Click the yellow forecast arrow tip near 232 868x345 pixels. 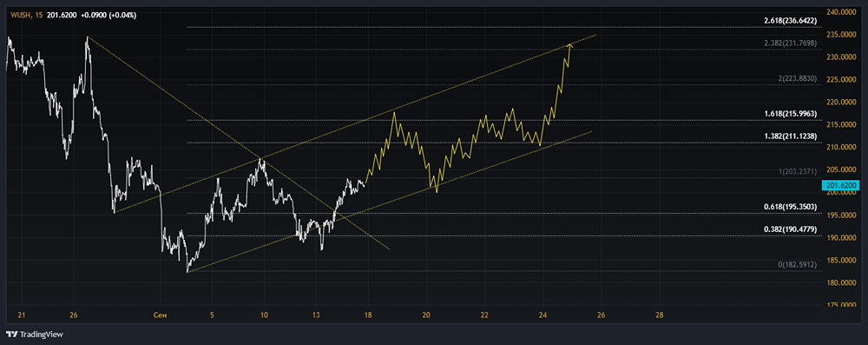(570, 44)
